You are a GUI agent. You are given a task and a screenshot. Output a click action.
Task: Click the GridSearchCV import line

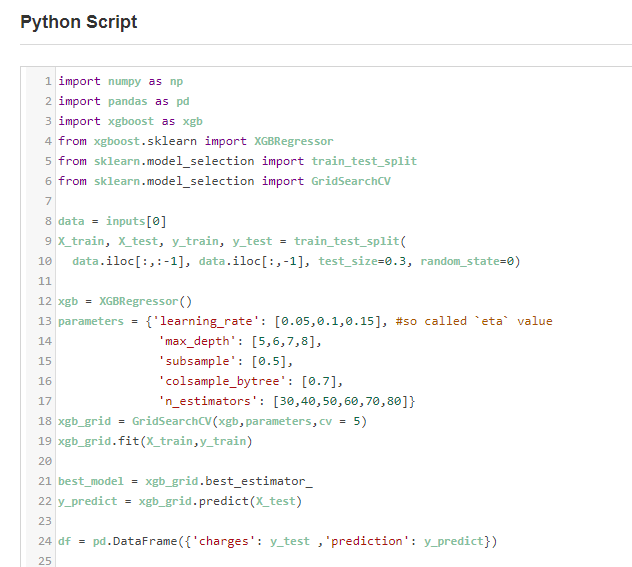coord(225,181)
